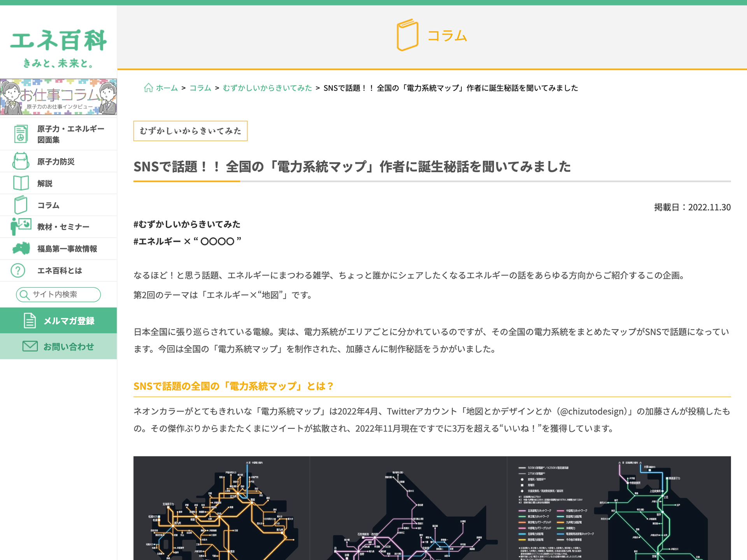Open the 電力系統マップ image

432,507
